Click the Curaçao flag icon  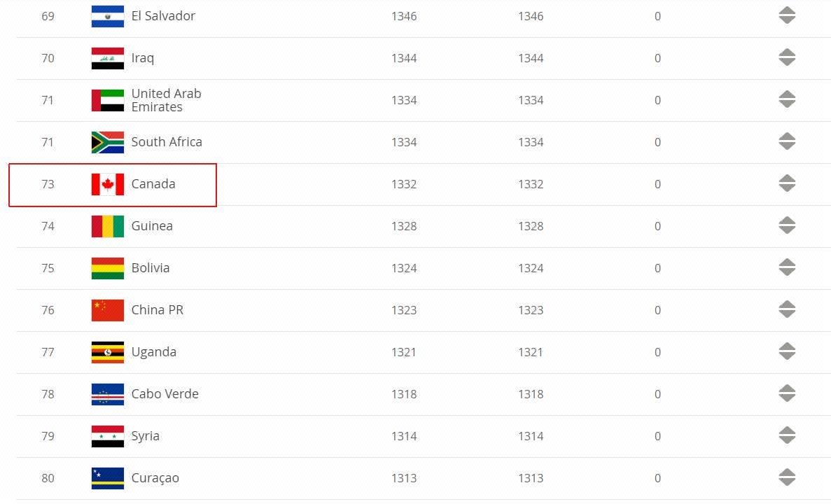107,478
